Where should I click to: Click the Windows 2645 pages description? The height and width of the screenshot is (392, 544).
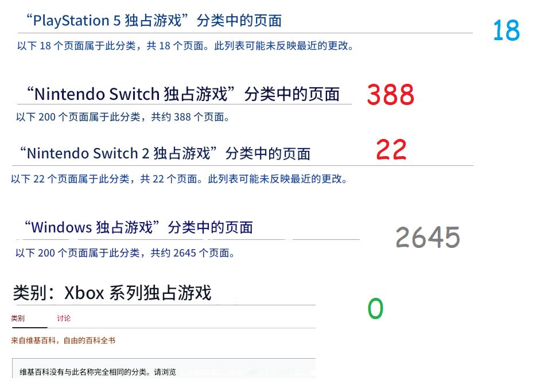(x=126, y=253)
